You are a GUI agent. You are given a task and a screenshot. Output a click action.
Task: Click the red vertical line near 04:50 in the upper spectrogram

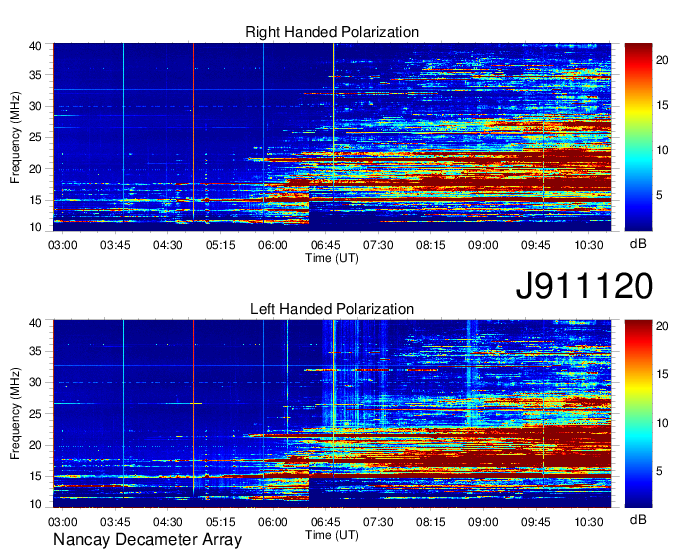[x=193, y=132]
